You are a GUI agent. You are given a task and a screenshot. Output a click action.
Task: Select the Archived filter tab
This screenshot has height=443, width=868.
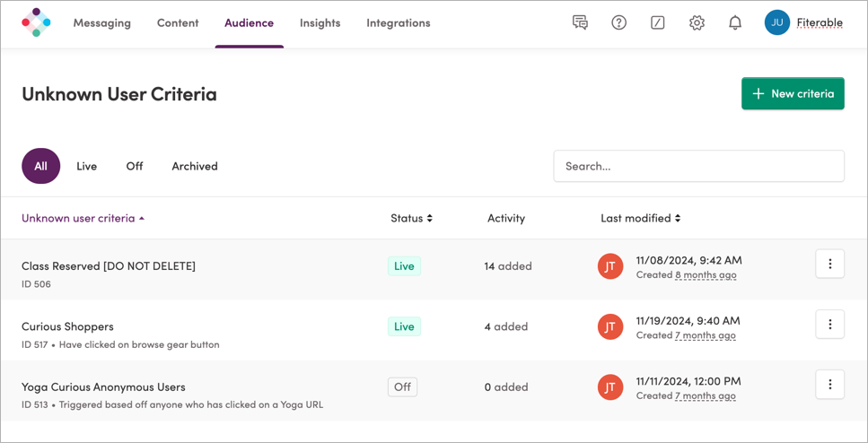point(195,166)
